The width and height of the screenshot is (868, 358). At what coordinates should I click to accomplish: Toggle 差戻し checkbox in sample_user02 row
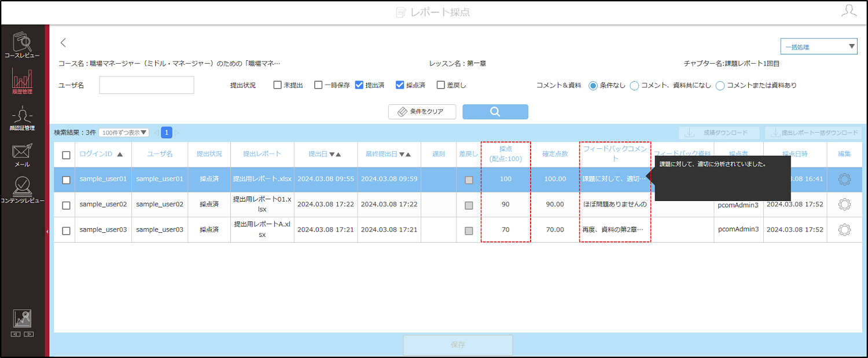coord(469,205)
